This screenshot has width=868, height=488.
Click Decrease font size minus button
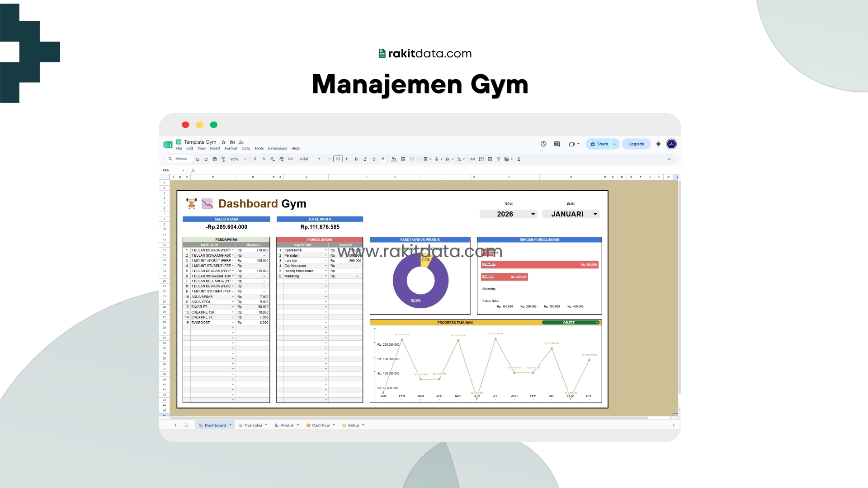click(329, 159)
